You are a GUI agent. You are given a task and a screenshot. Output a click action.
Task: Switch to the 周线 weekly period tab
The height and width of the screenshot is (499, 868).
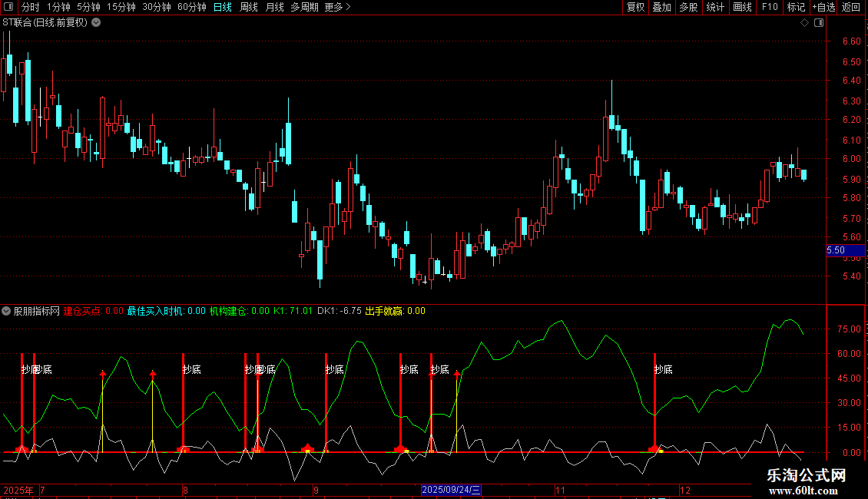coord(249,7)
